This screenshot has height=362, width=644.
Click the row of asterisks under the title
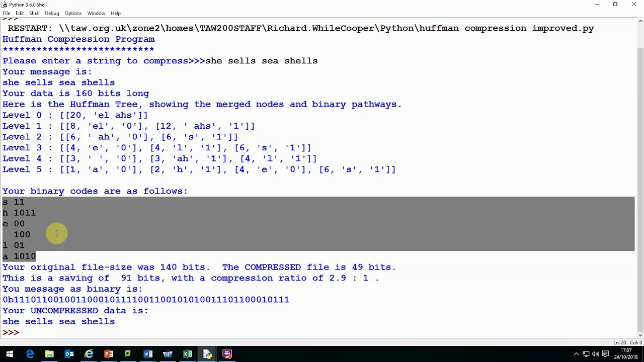(78, 50)
